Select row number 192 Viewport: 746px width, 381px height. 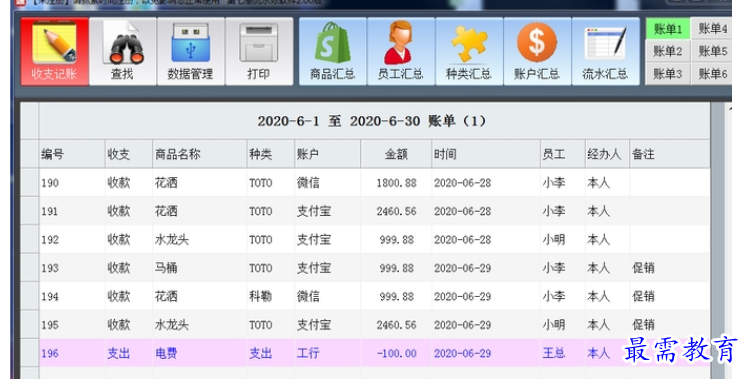pyautogui.click(x=50, y=240)
